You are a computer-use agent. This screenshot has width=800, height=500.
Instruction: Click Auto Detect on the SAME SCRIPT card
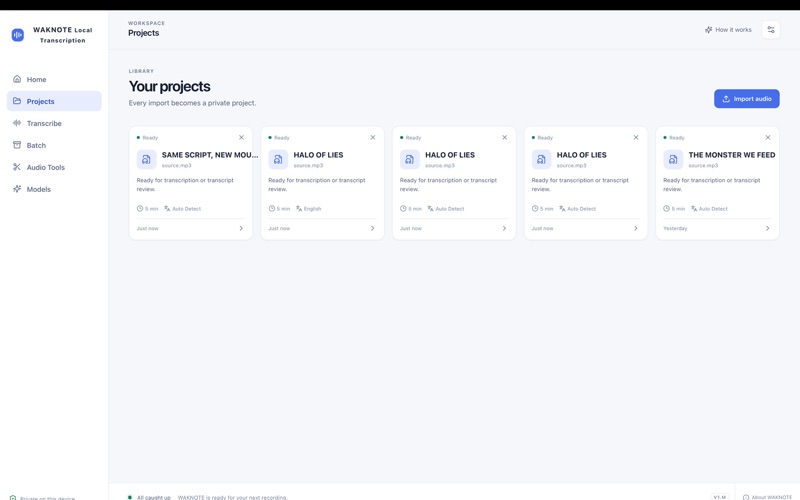coord(186,209)
